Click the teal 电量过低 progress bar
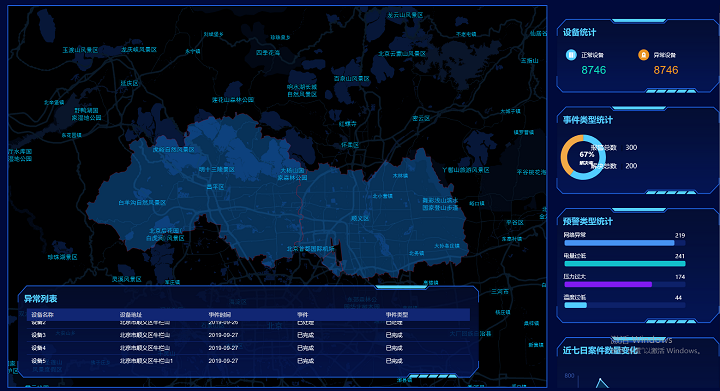Viewport: 720px width, 391px height. click(624, 264)
